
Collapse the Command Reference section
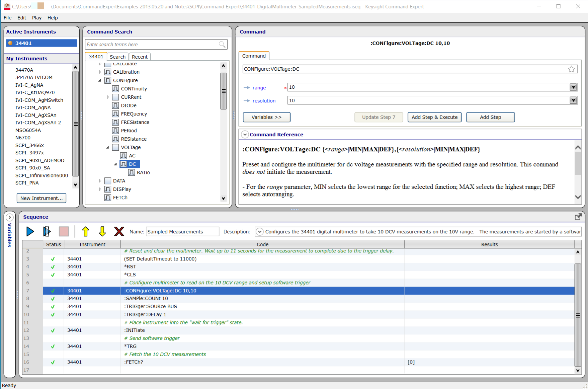coord(245,135)
